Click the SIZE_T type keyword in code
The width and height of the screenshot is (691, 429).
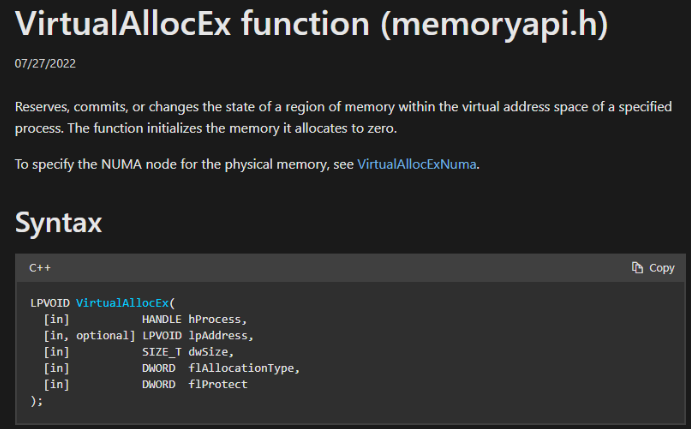tap(161, 352)
